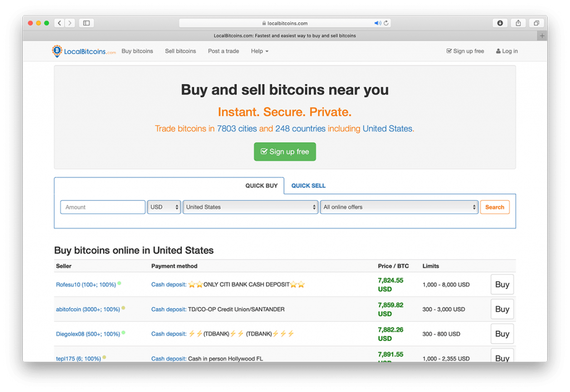This screenshot has height=392, width=570.
Task: Open the Safari downloads icon
Action: click(500, 23)
